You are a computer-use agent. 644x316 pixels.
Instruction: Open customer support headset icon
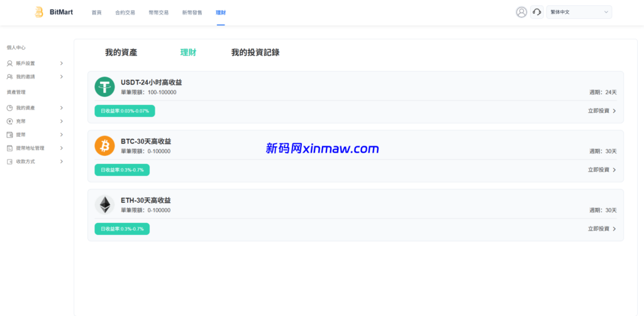click(x=536, y=13)
